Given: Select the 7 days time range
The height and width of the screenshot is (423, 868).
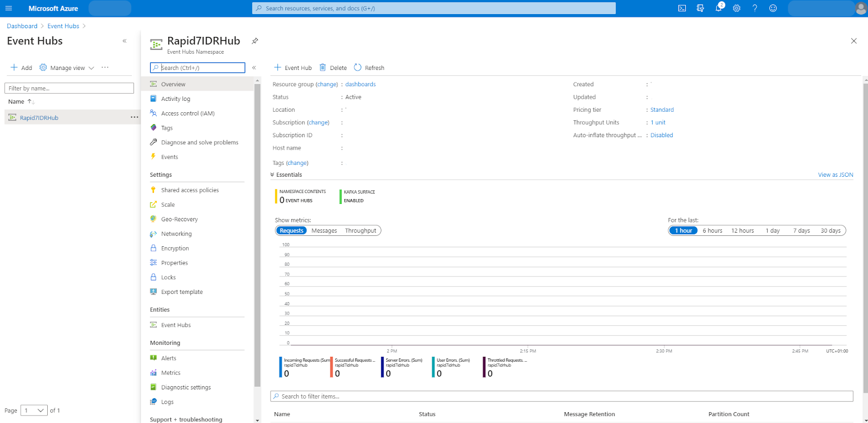Looking at the screenshot, I should pos(801,230).
